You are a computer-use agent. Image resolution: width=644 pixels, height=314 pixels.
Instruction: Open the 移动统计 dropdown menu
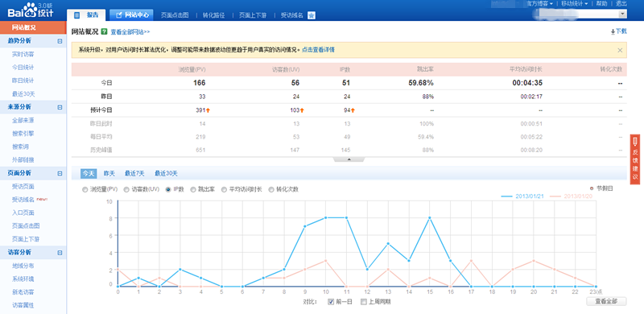pos(574,3)
